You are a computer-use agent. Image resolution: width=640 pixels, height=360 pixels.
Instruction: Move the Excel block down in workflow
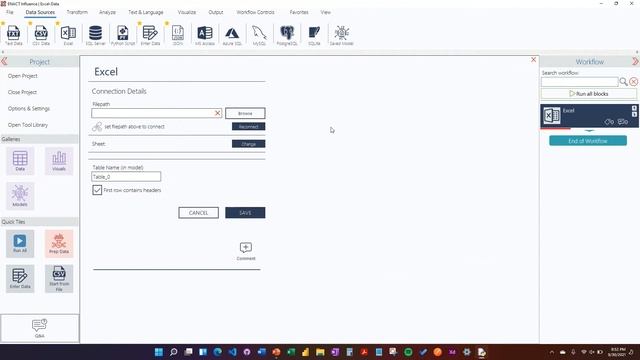click(634, 114)
